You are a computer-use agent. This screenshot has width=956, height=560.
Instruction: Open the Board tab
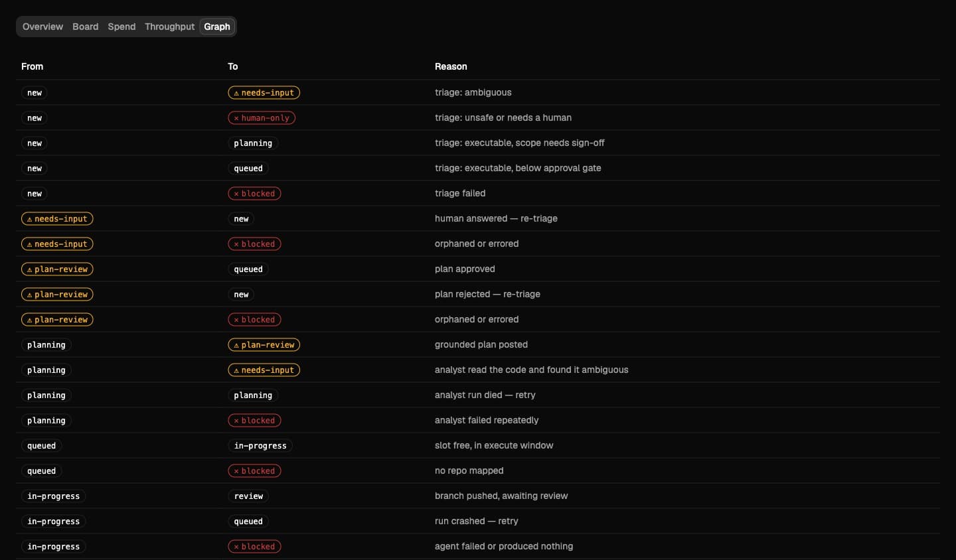[85, 27]
